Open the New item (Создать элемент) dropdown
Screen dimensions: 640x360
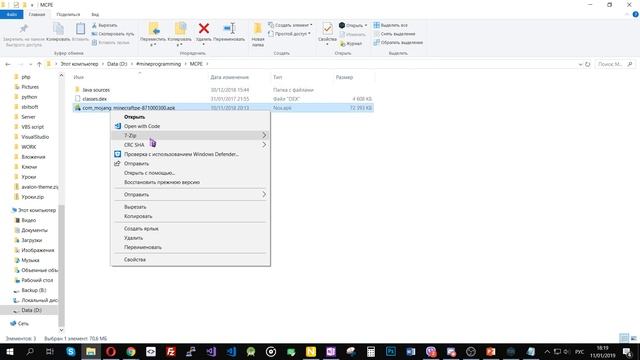(290, 25)
